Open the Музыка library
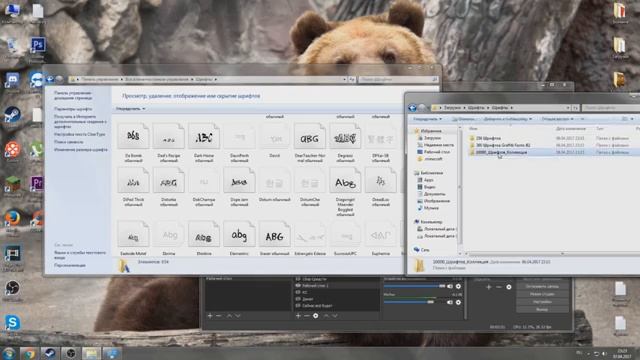The width and height of the screenshot is (640, 360). tap(428, 208)
